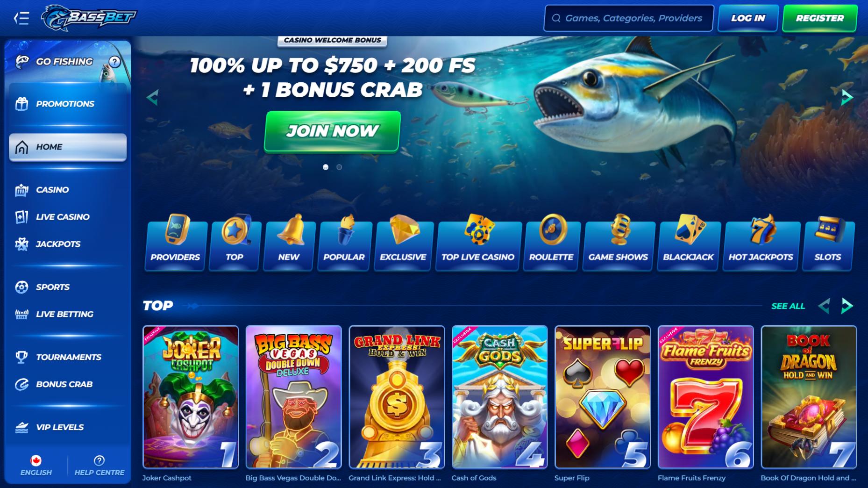Switch to the second banner slide dot
The image size is (868, 488).
(x=339, y=167)
